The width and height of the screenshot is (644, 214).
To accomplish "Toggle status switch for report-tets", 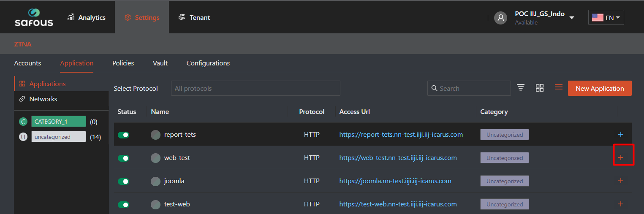I will click(x=123, y=135).
